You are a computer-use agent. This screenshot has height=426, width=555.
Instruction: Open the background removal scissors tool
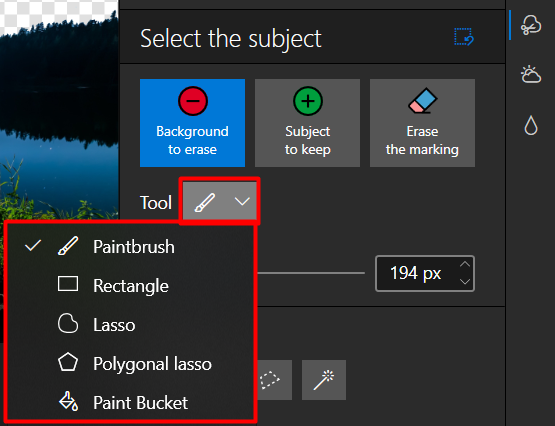[x=531, y=25]
